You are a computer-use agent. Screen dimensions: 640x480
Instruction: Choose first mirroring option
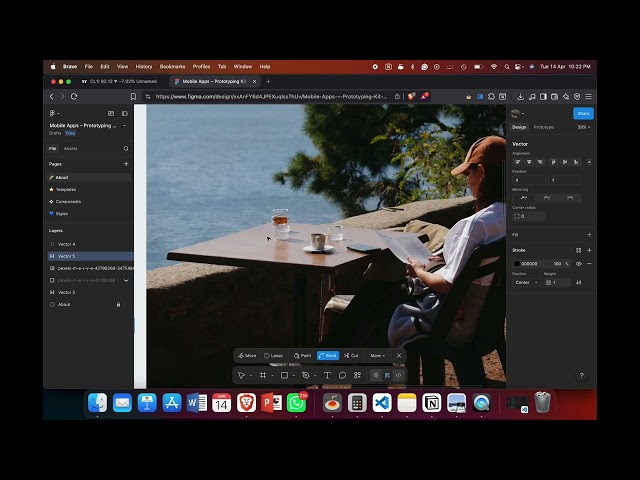[524, 198]
